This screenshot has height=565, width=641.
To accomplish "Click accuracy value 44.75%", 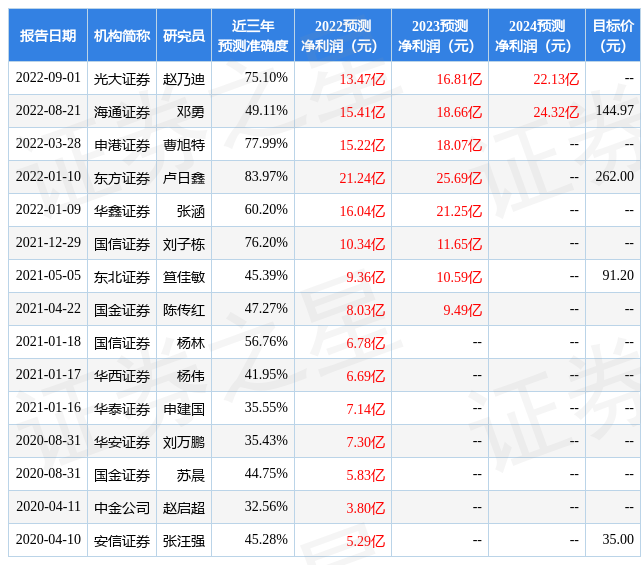I will pos(266,474).
